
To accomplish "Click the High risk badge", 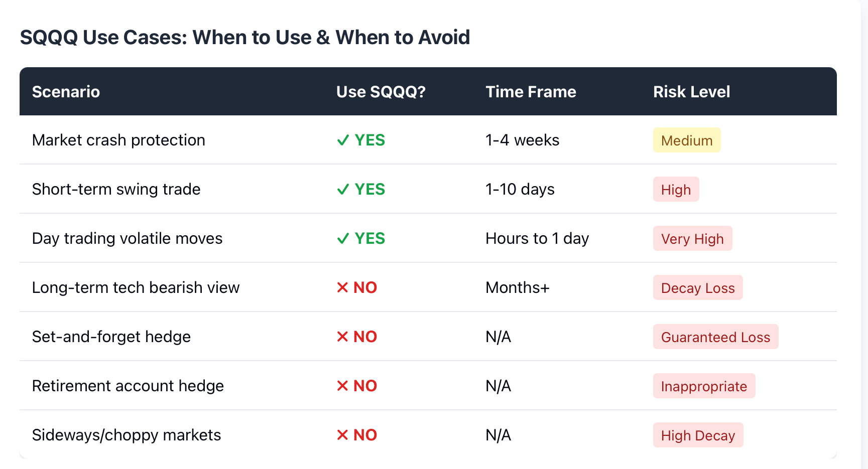I will click(676, 190).
